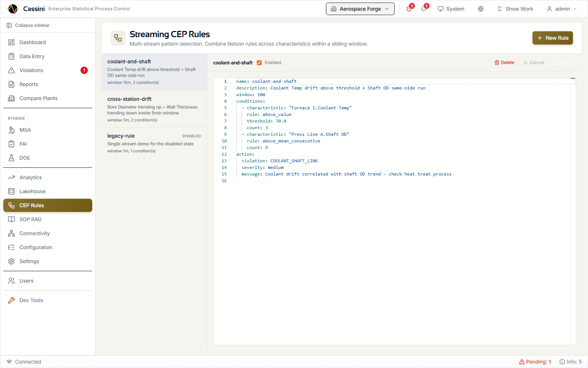Click the editor minimap scrollbar area
The image size is (588, 368).
(573, 212)
